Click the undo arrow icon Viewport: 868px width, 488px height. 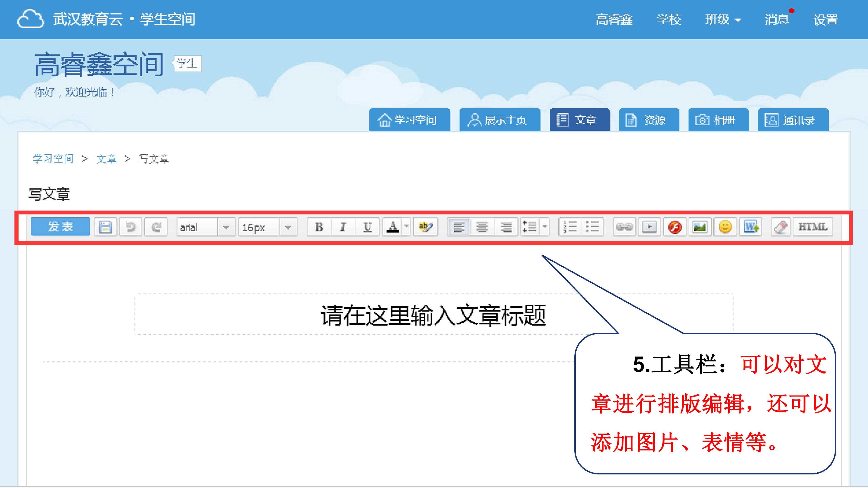click(130, 227)
